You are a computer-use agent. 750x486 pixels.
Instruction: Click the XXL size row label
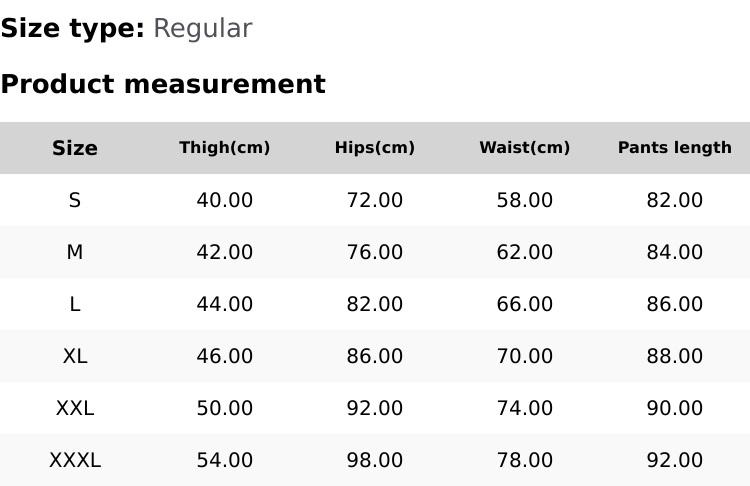tap(75, 408)
